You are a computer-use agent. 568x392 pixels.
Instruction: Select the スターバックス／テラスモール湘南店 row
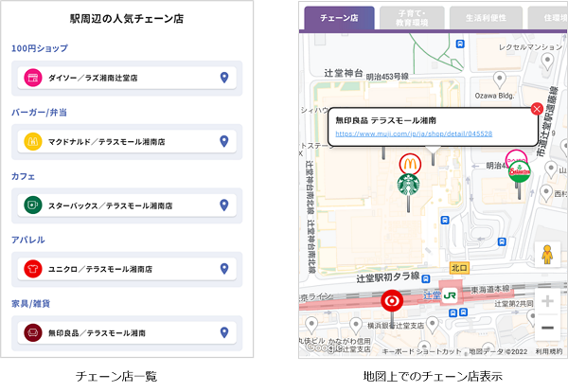127,205
